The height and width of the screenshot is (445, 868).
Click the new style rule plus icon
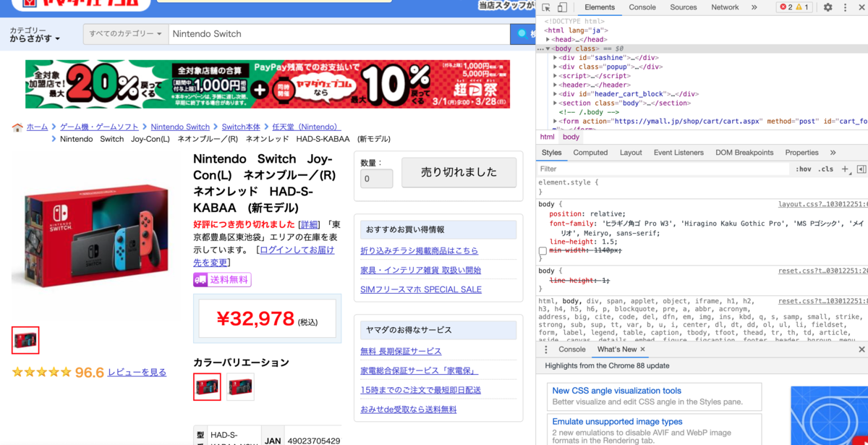(x=844, y=169)
